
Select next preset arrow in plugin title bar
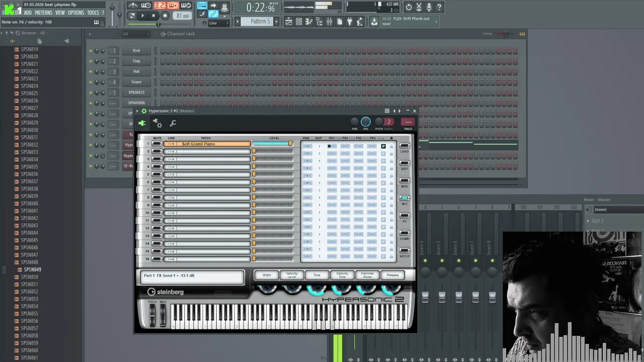click(399, 111)
